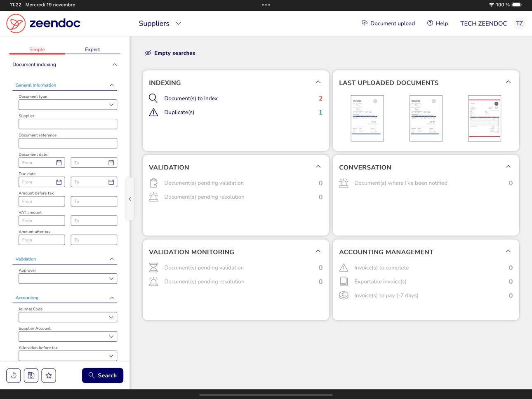The width and height of the screenshot is (532, 399).
Task: Open the Approver dropdown
Action: pos(68,279)
